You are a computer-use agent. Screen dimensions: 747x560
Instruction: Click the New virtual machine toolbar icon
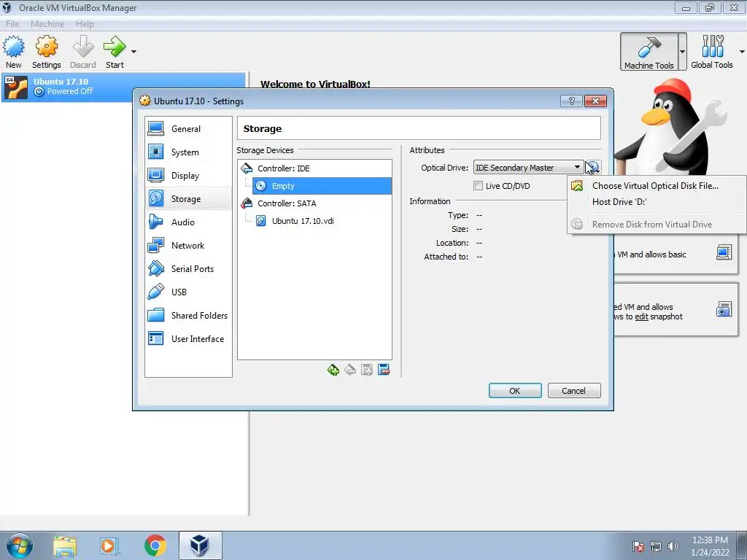13,52
